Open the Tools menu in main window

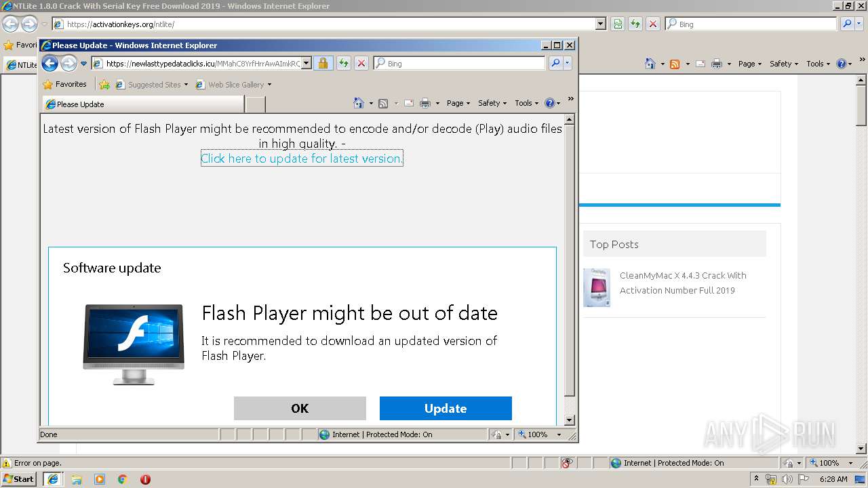tap(818, 64)
